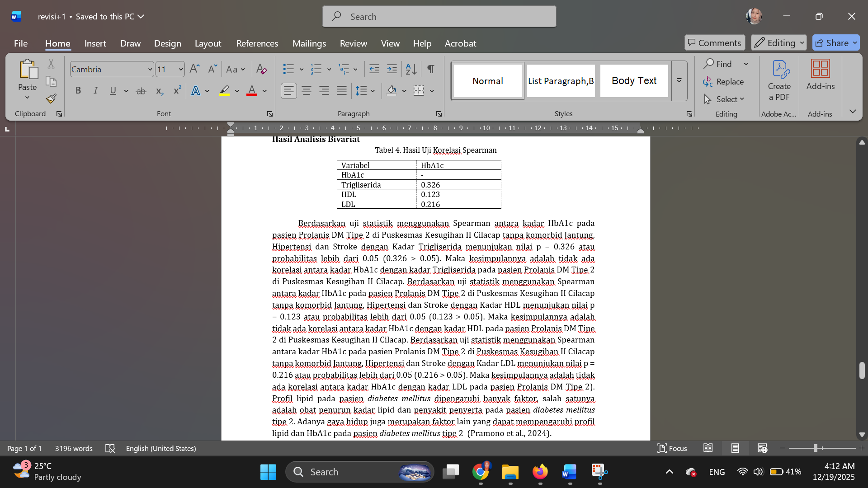Click the Sort icon in the Paragraph group
This screenshot has height=488, width=868.
(x=411, y=69)
